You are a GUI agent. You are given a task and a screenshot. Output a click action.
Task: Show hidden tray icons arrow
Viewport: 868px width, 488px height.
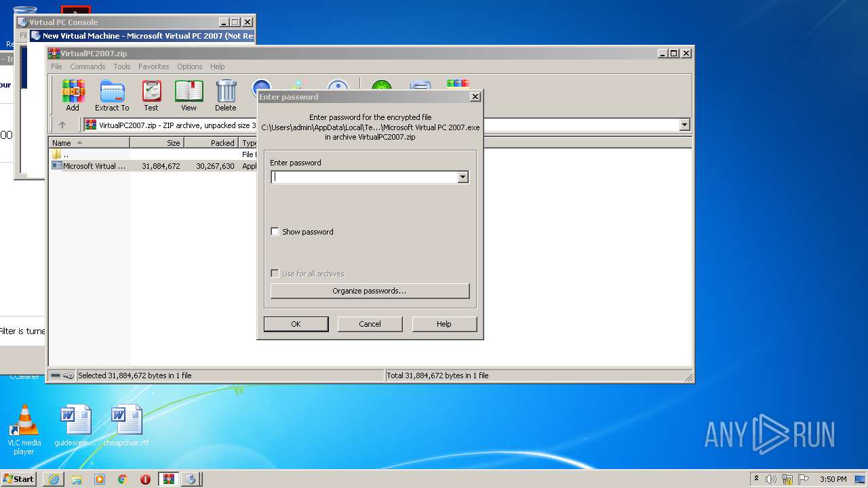point(756,479)
